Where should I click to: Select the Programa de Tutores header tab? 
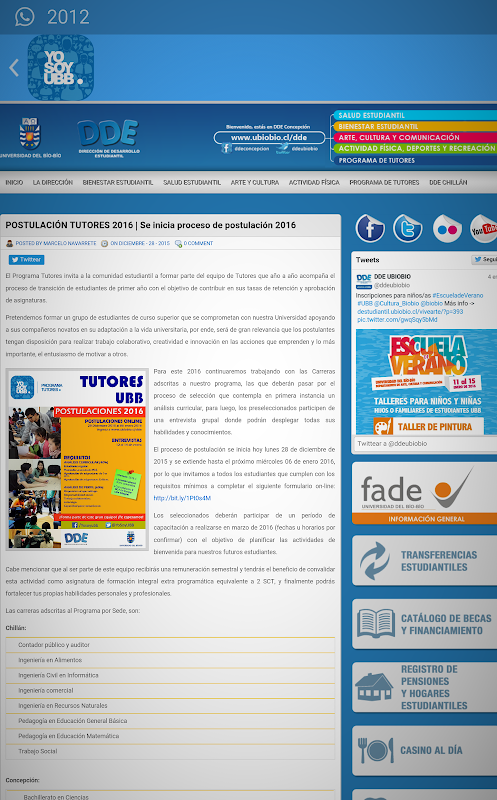(x=415, y=160)
